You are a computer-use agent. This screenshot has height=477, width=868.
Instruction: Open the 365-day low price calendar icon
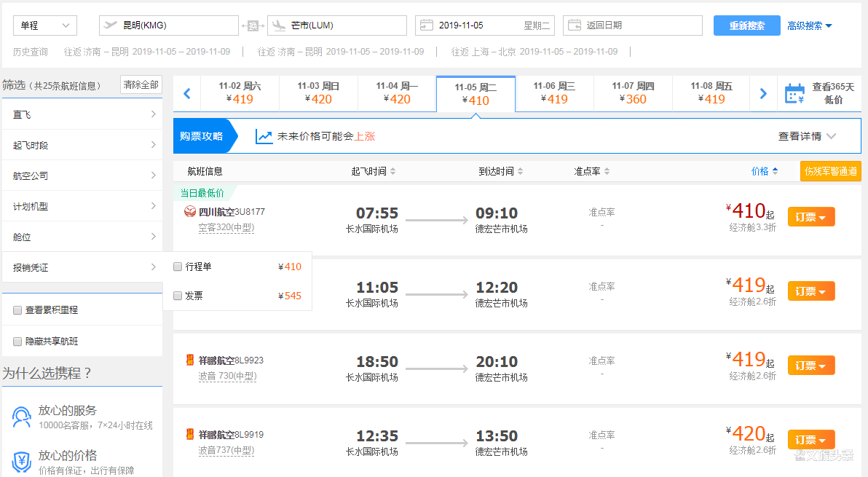pos(794,93)
